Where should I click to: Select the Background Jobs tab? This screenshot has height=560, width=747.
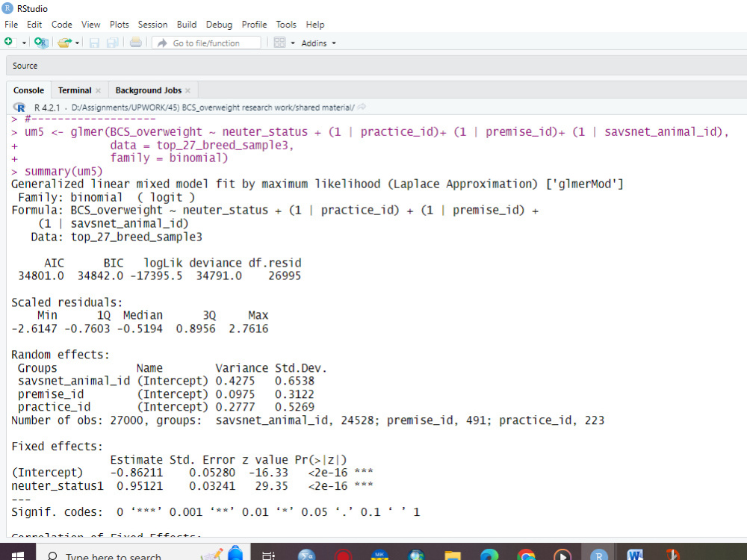pos(148,90)
